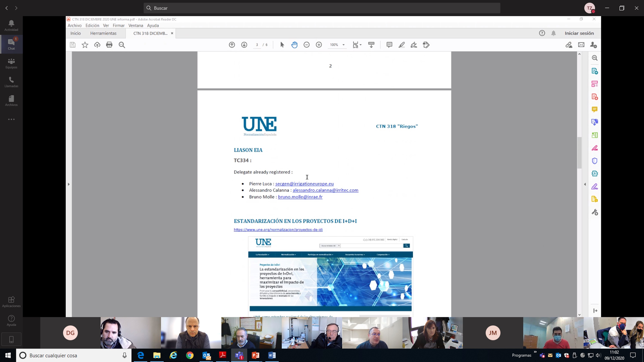The width and height of the screenshot is (644, 362).
Task: Click the share link icon in Acrobat toolbar
Action: pyautogui.click(x=569, y=45)
